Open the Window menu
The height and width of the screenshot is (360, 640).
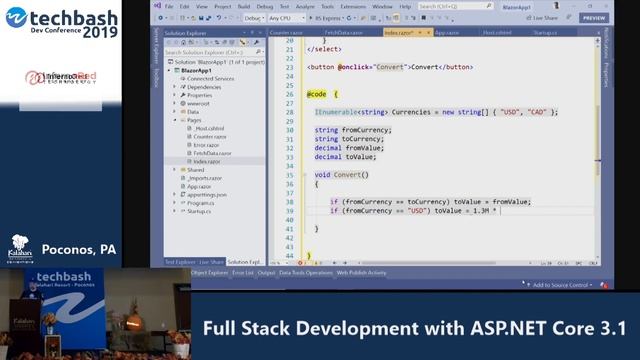pos(382,7)
